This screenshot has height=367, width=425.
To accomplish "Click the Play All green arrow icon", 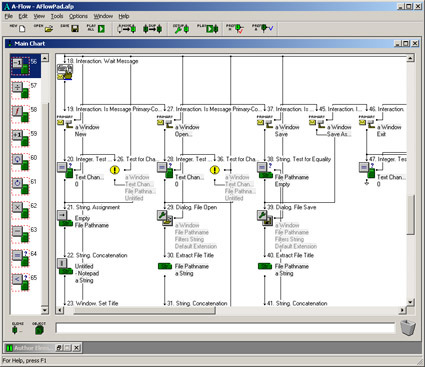I will (x=101, y=29).
